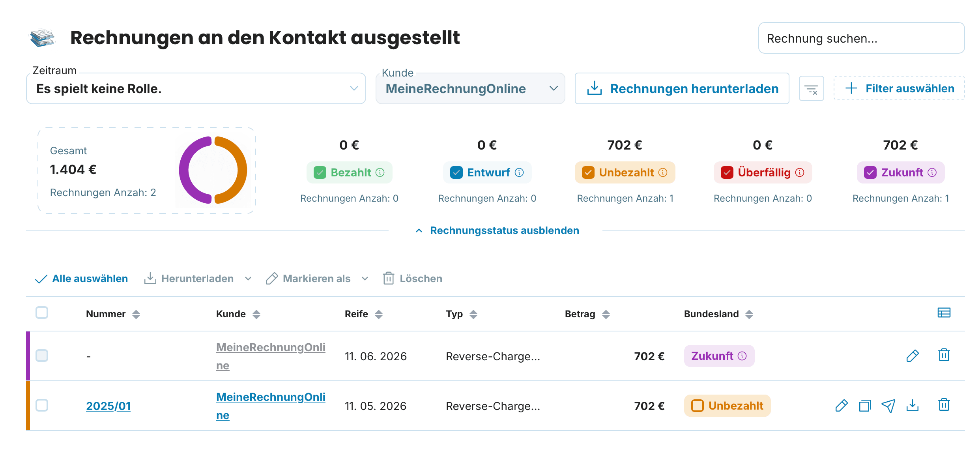
Task: Edit invoice 2025/01 with pencil icon
Action: (841, 406)
